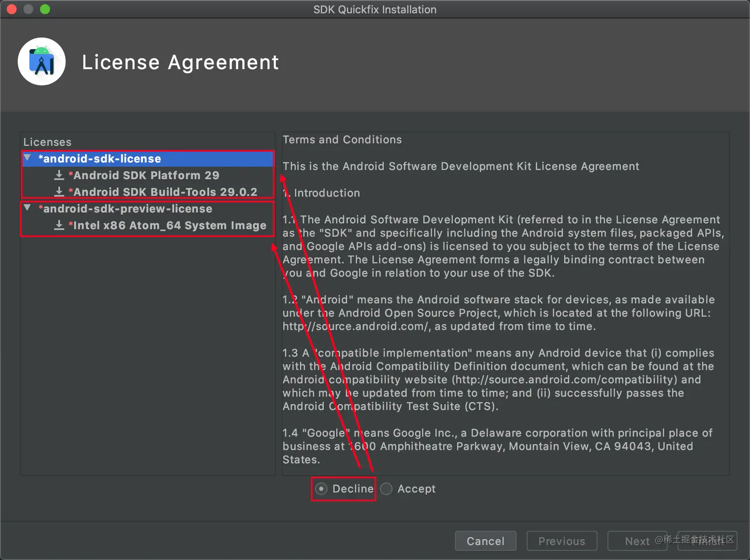Click paragraph 1.4 about Google Inc.
The width and height of the screenshot is (750, 560).
[498, 446]
